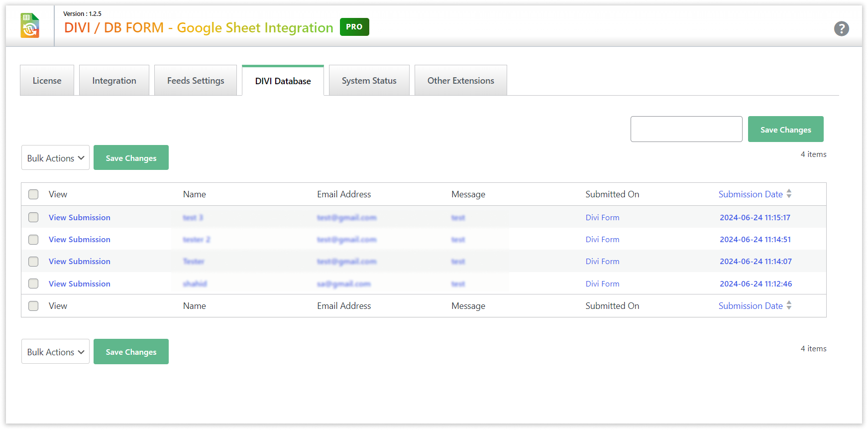The height and width of the screenshot is (430, 868).
Task: Open the Feeds Settings tab
Action: tap(196, 81)
